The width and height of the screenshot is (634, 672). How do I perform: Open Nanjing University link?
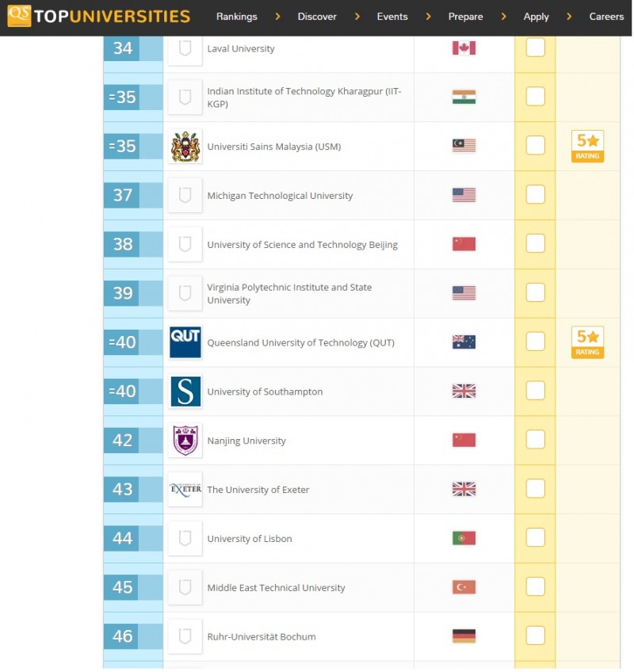coord(246,441)
